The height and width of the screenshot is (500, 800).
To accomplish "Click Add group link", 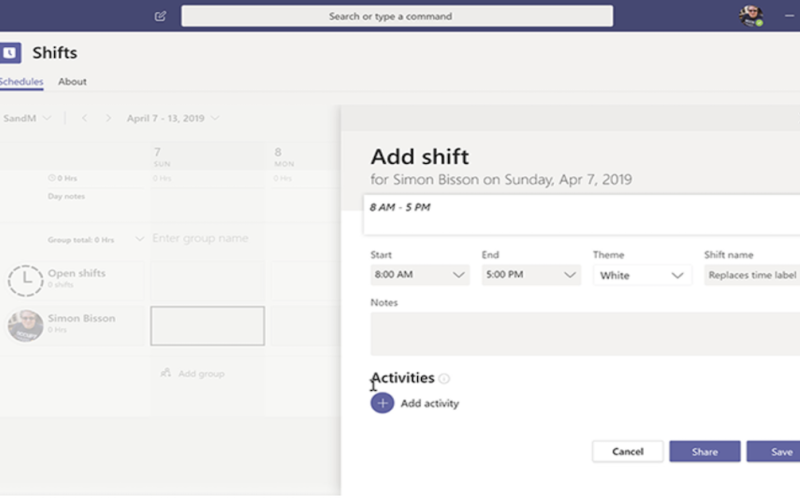I will tap(201, 373).
